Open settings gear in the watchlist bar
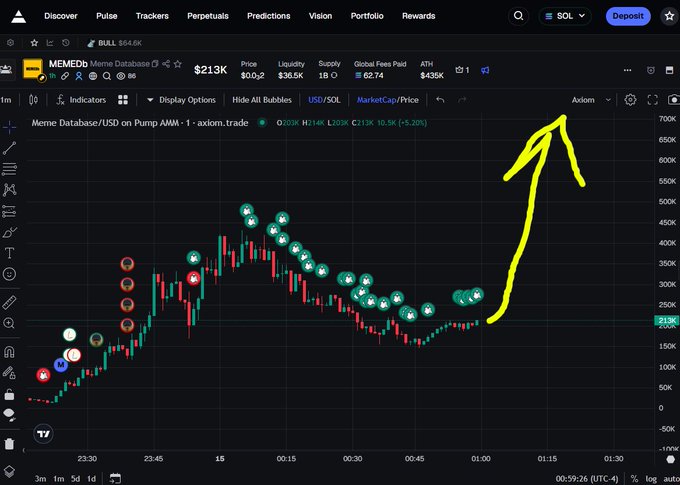Screen dimensions: 680x485 coord(10,43)
